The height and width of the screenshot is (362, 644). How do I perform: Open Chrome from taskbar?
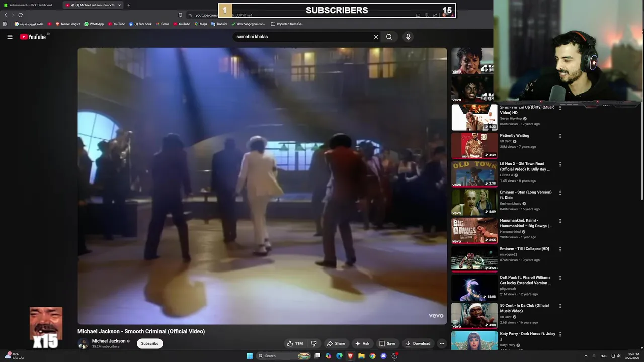point(372,356)
